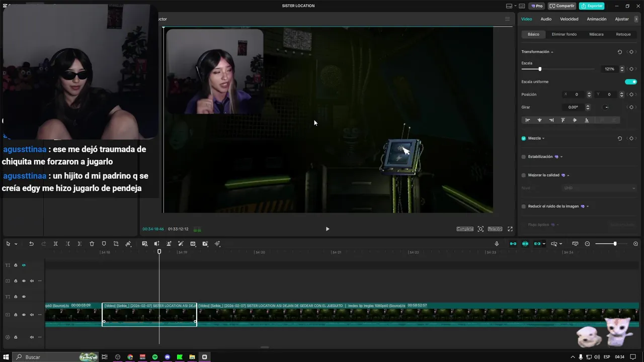This screenshot has height=362, width=644.
Task: Open selection tool dropdown arrow
Action: pyautogui.click(x=16, y=244)
